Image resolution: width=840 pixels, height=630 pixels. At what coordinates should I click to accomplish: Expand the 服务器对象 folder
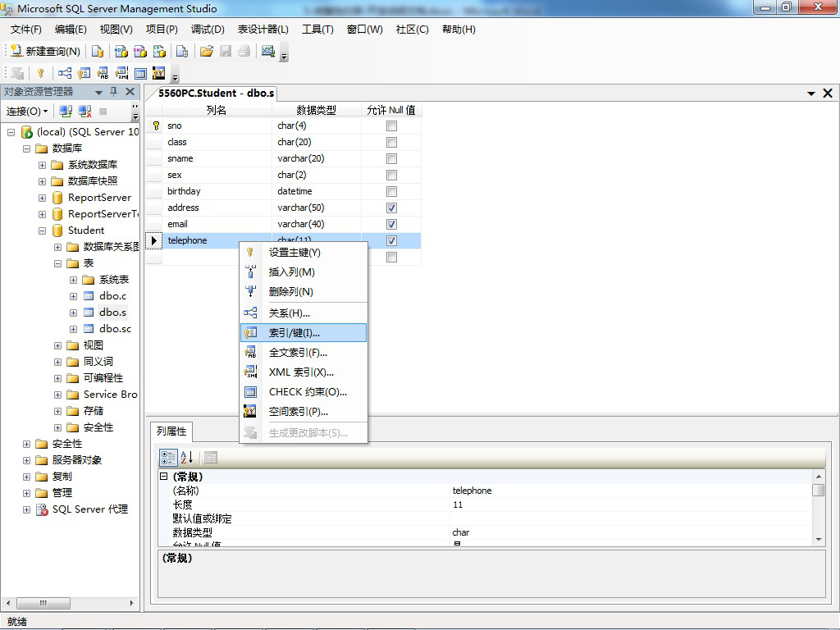(x=26, y=460)
